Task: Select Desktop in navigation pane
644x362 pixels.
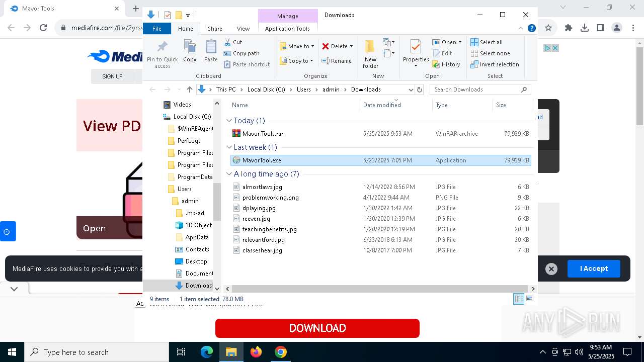Action: click(196, 261)
